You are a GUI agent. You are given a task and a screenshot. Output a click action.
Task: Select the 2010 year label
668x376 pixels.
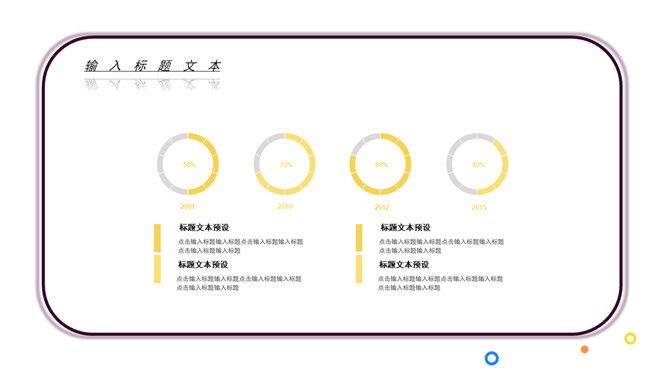pos(285,206)
